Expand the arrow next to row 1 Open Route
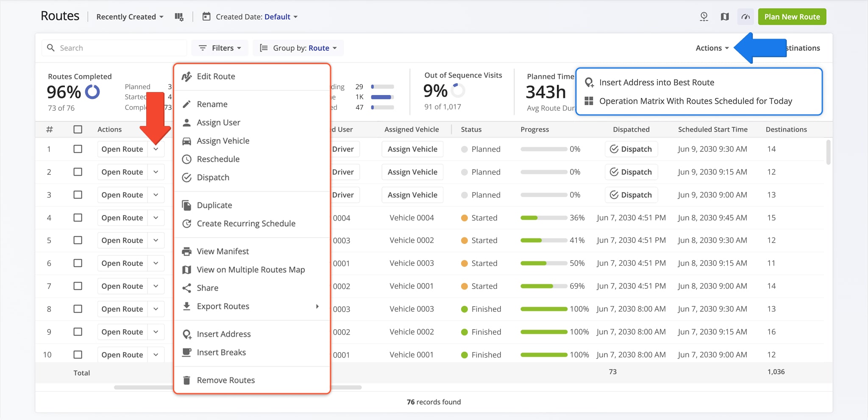The image size is (868, 420). click(156, 149)
